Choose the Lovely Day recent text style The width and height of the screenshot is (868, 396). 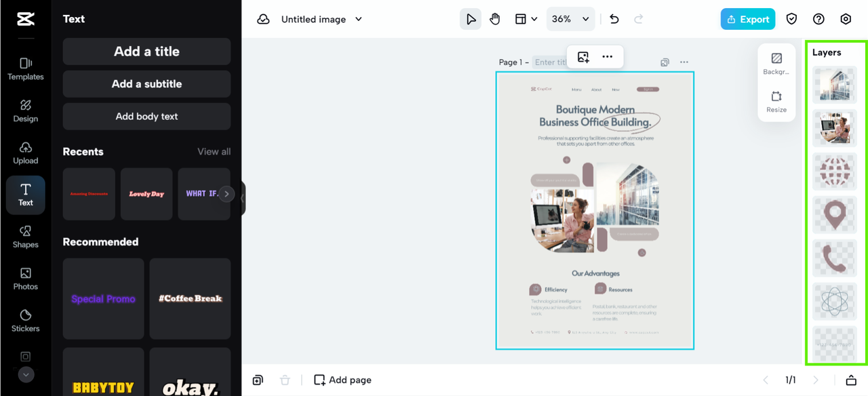pos(146,194)
